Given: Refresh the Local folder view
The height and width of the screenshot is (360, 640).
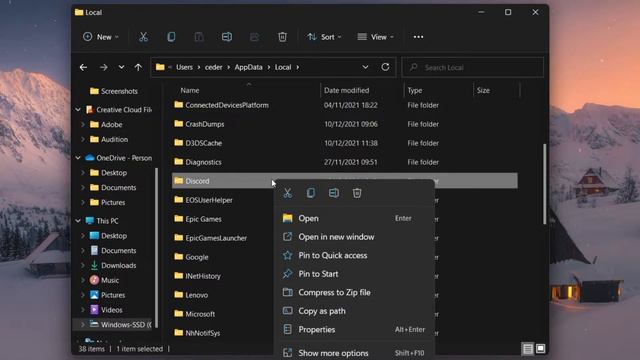Looking at the screenshot, I should coord(385,67).
